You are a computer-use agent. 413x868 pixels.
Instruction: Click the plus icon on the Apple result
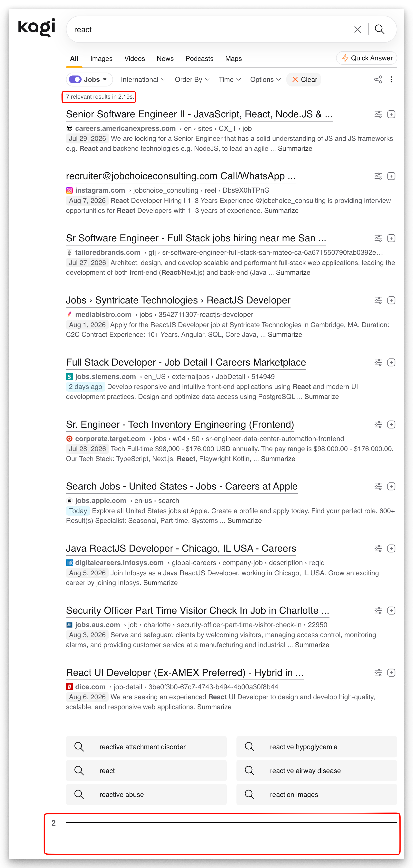[x=391, y=486]
